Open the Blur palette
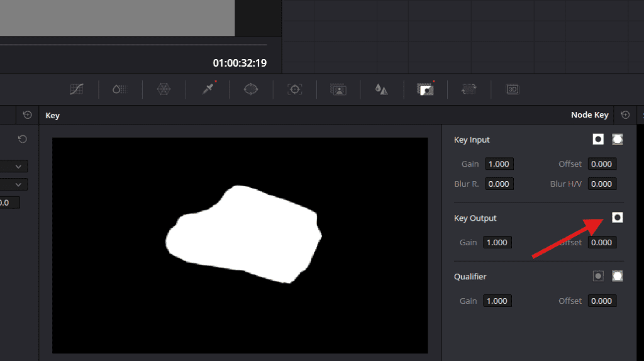Screen dimensions: 644x361 [x=381, y=89]
